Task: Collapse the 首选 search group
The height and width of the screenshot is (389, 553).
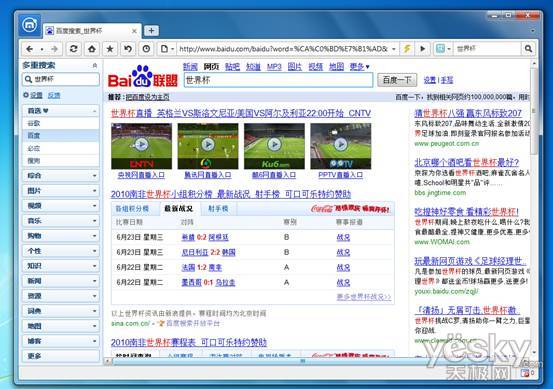Action: coord(61,111)
